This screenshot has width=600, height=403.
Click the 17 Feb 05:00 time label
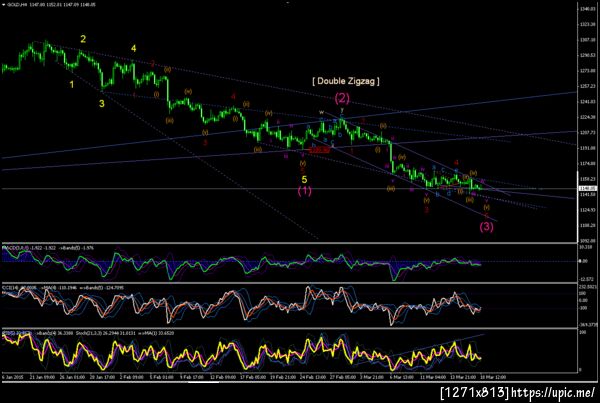pos(253,377)
